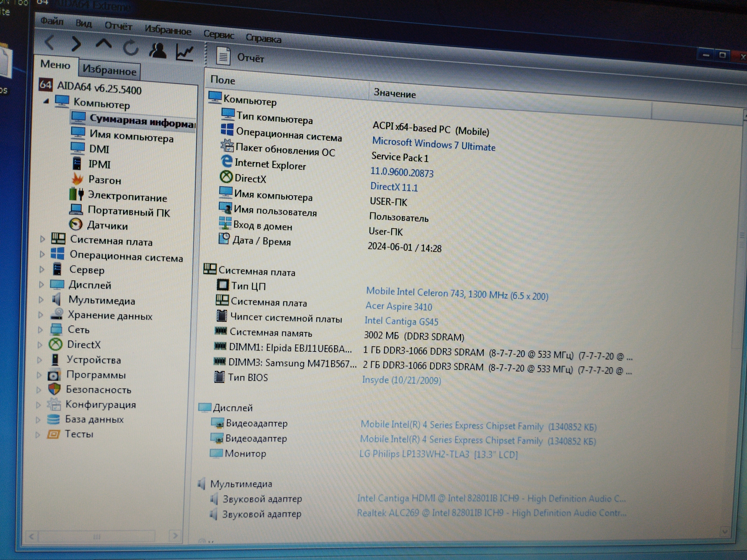Click the База данных icon in tree
Image resolution: width=747 pixels, height=560 pixels.
[53, 419]
